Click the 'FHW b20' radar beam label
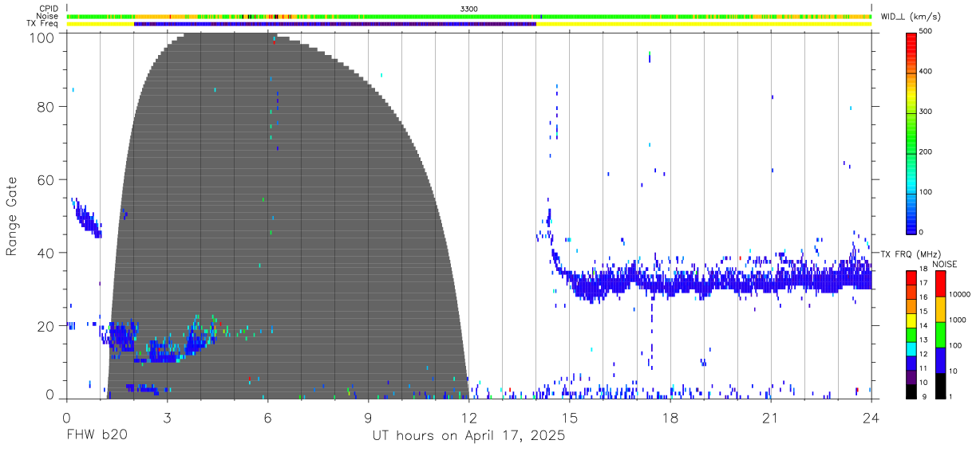980x452 pixels. pos(97,436)
